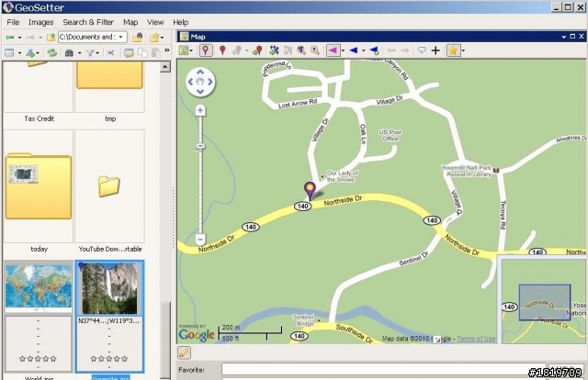Click the speech bubble info icon

point(422,50)
